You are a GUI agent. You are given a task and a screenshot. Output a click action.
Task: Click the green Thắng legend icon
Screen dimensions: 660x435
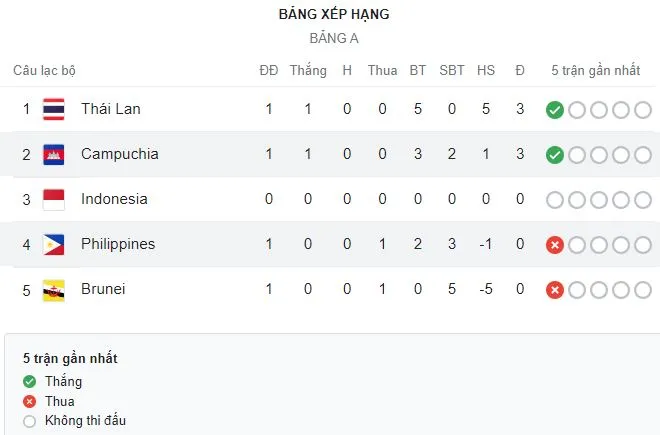(29, 381)
